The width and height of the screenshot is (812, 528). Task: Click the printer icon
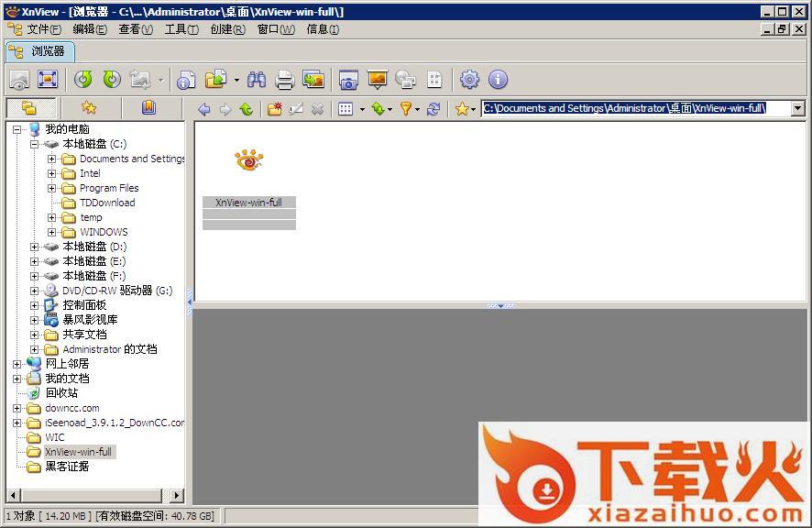coord(285,80)
